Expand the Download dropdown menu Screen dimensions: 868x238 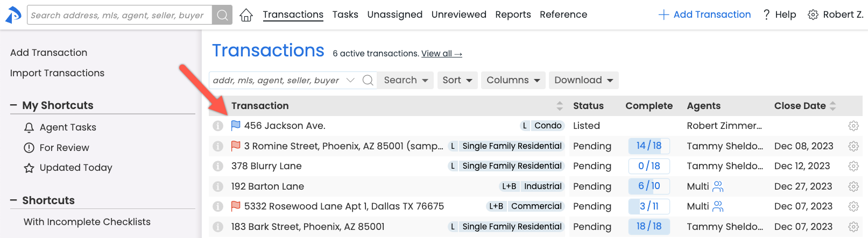point(583,81)
